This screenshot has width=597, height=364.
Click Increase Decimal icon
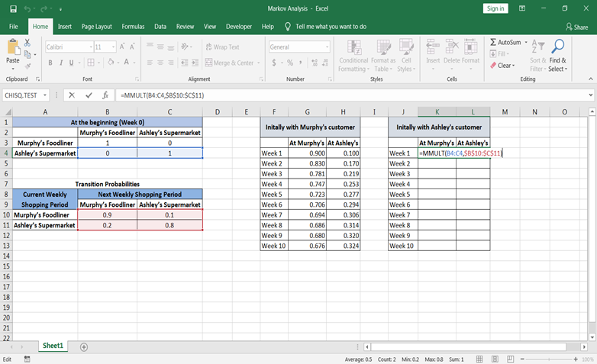[x=315, y=63]
